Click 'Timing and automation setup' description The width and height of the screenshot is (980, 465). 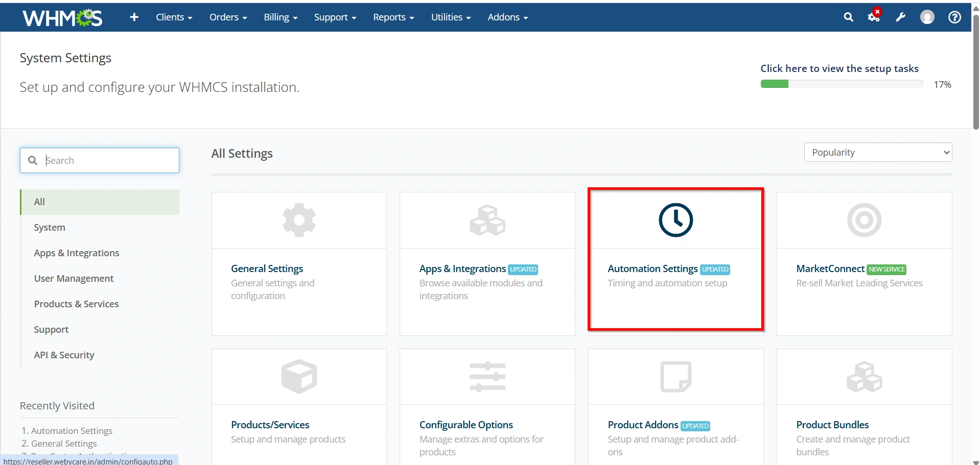click(667, 283)
